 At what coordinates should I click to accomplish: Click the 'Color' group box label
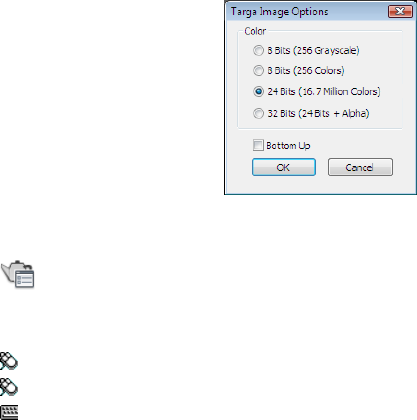(x=255, y=31)
